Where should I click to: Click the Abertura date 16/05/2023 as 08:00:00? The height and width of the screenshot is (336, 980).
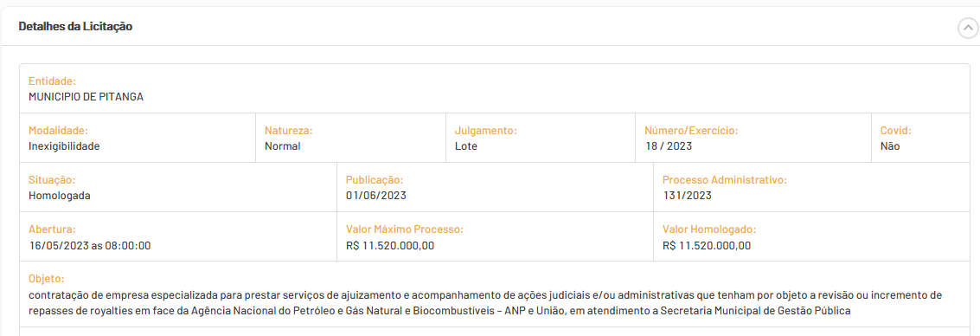pyautogui.click(x=90, y=245)
